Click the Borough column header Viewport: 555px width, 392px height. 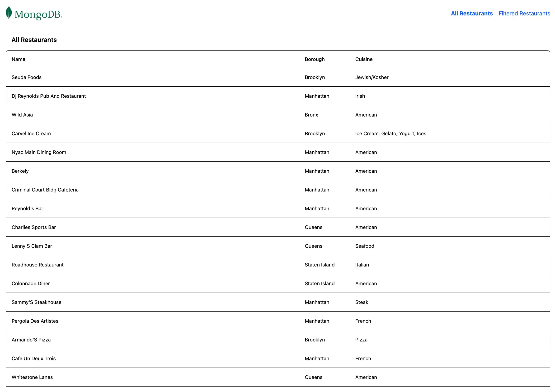pyautogui.click(x=315, y=59)
